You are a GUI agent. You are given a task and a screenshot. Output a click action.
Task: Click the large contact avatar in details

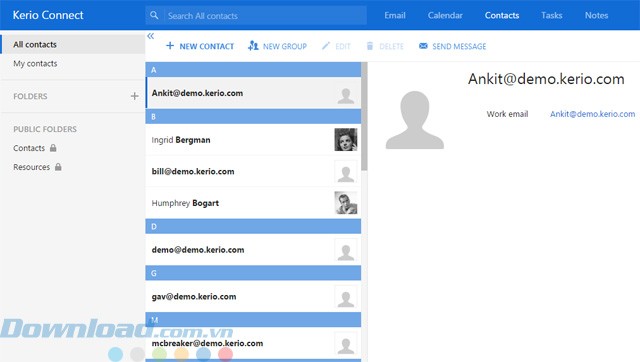coord(415,120)
